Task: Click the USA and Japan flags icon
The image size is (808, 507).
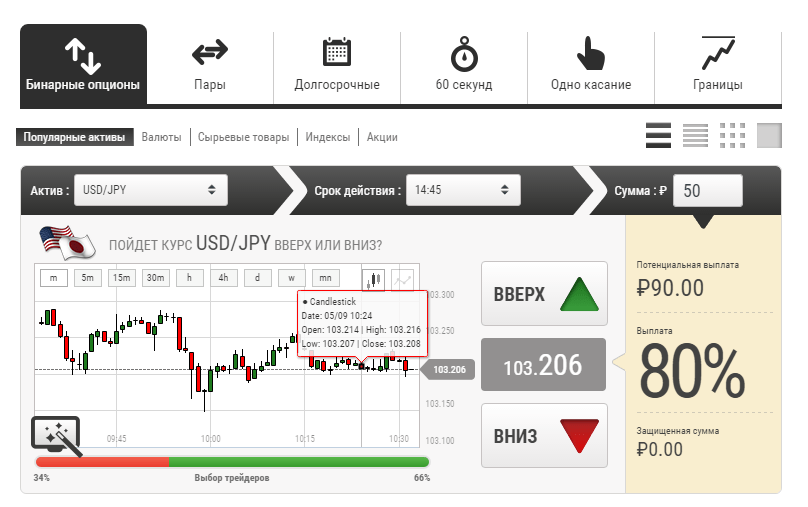Action: tap(68, 242)
